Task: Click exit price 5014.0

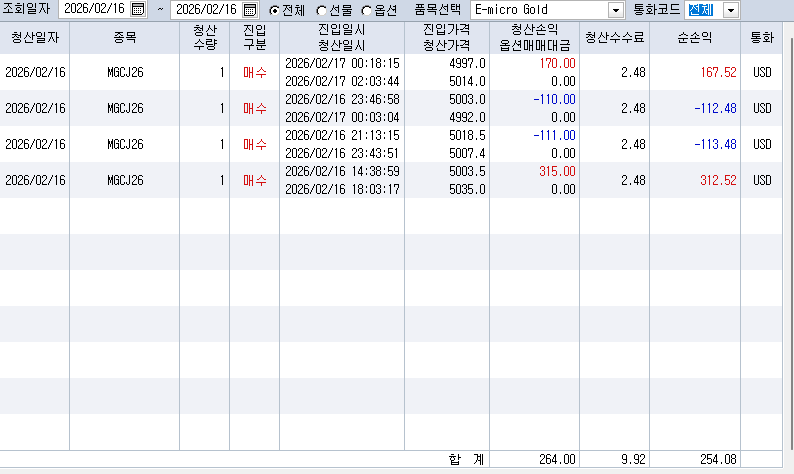Action: 467,82
